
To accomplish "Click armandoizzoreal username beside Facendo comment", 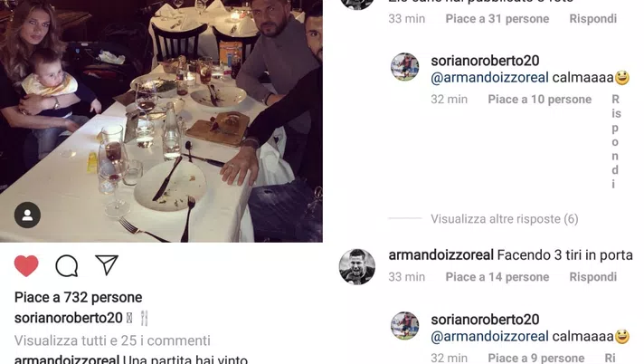I will pos(440,255).
